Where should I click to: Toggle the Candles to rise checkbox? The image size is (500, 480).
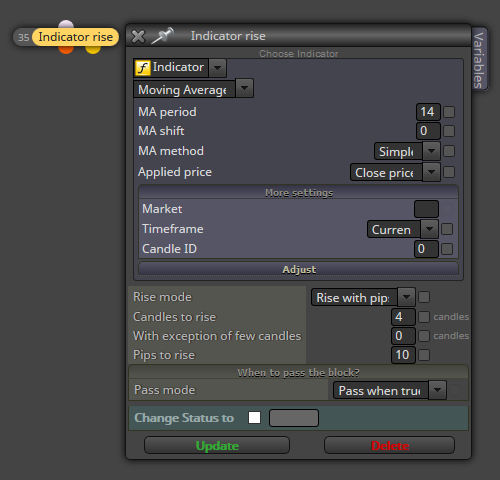tap(424, 317)
